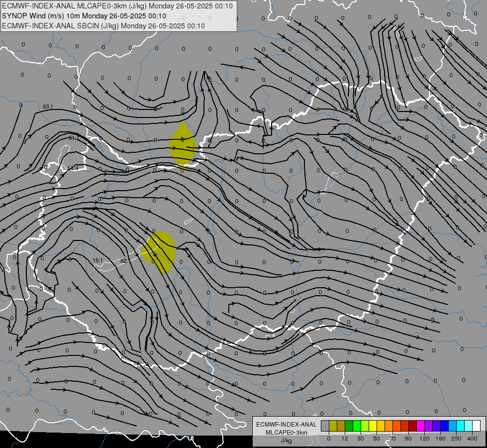The width and height of the screenshot is (487, 448).
Task: Click the 63.1 value on the map
Action: (x=48, y=107)
